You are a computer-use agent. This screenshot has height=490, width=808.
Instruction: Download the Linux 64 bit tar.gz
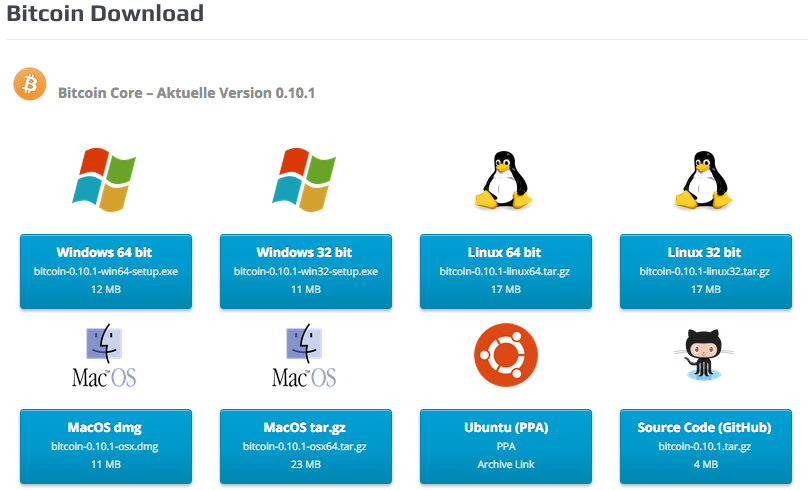point(506,272)
